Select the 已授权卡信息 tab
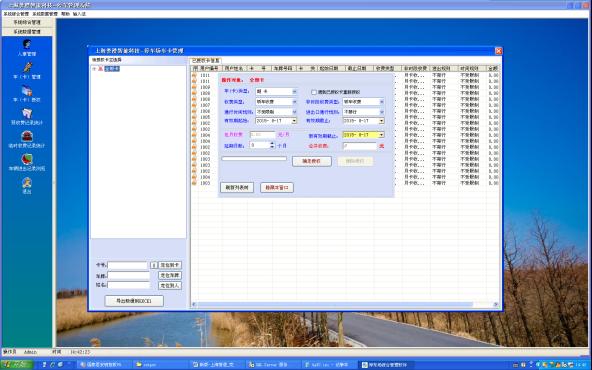The height and width of the screenshot is (370, 592). click(205, 60)
